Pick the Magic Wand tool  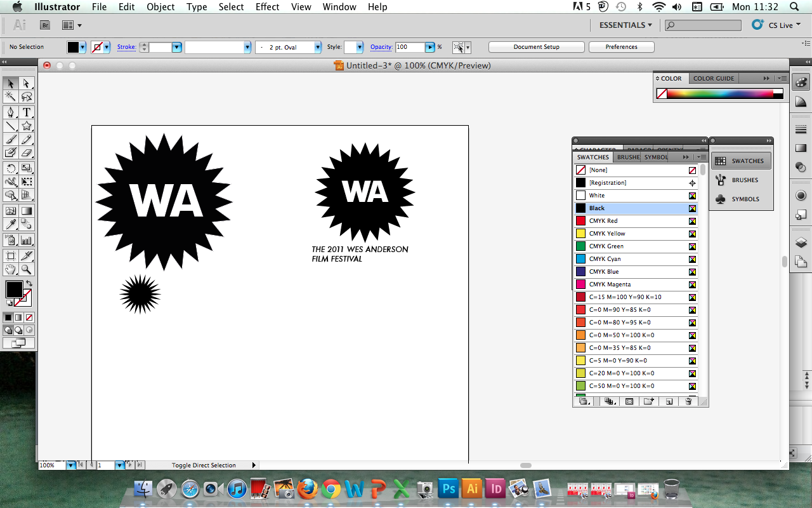click(x=11, y=97)
